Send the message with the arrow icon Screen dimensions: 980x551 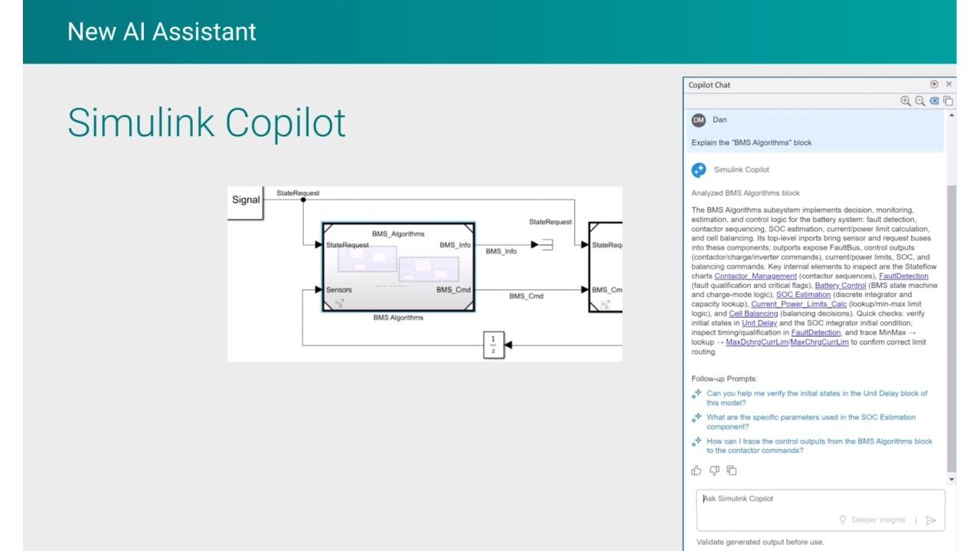click(931, 520)
